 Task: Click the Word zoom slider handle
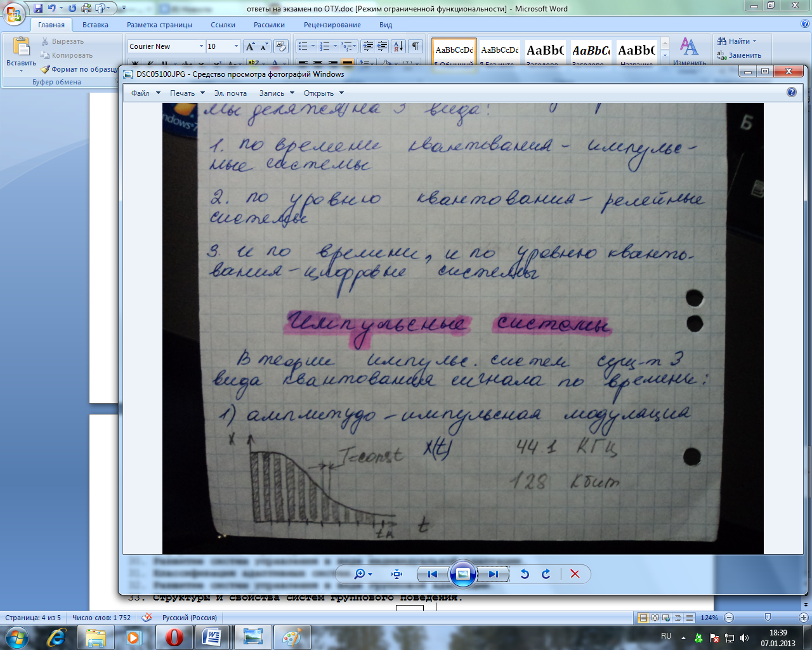pyautogui.click(x=768, y=618)
